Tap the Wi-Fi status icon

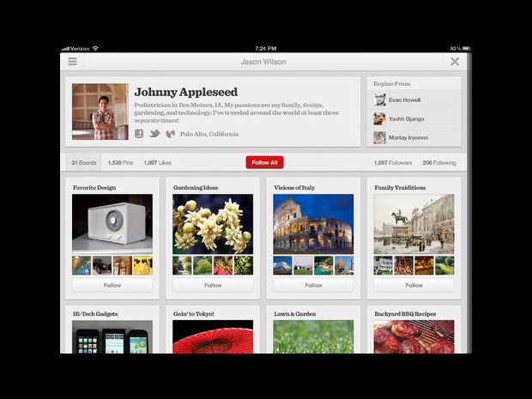click(x=96, y=49)
